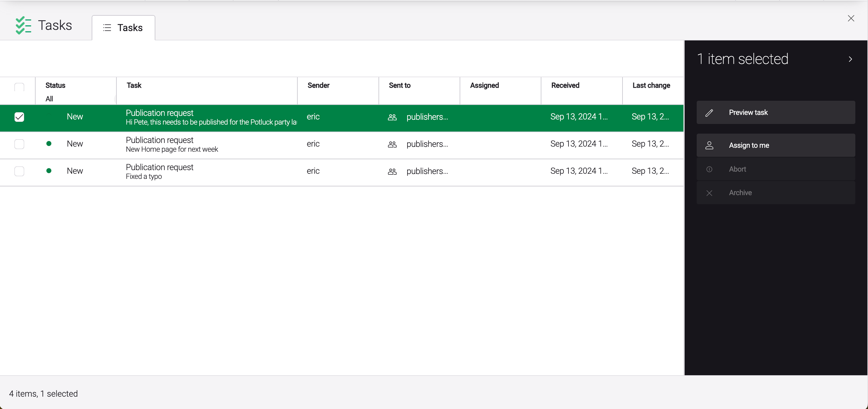Click the Abort action
This screenshot has width=868, height=409.
[776, 169]
